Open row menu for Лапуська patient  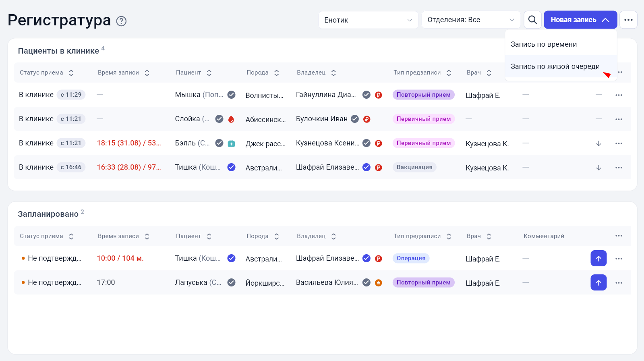click(x=619, y=283)
